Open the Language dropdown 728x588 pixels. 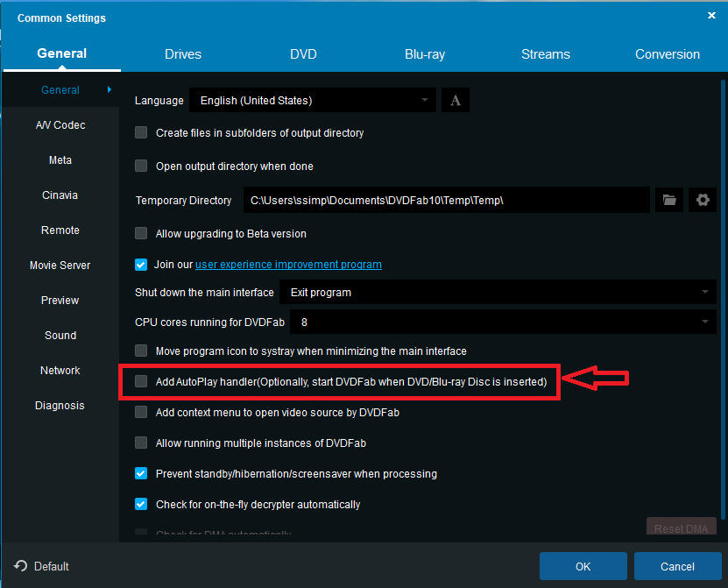click(x=313, y=100)
